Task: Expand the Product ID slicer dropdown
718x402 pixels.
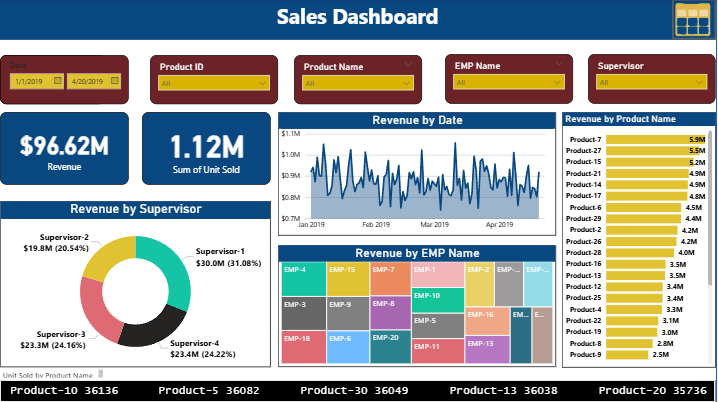Action: pos(262,84)
